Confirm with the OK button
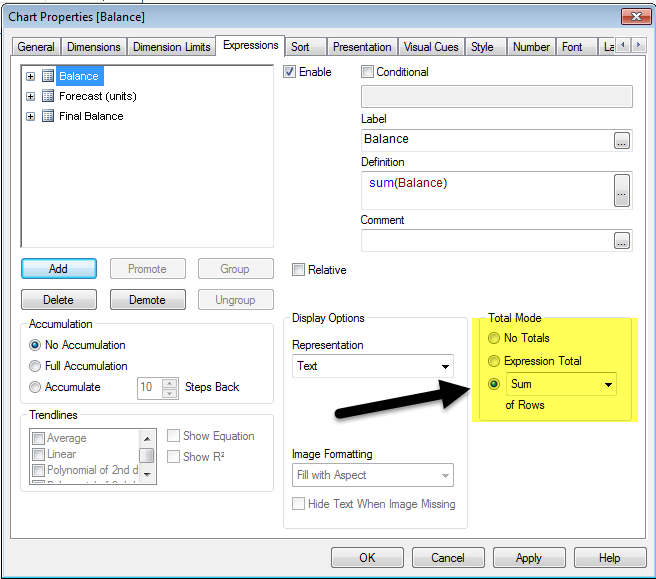 pyautogui.click(x=367, y=558)
